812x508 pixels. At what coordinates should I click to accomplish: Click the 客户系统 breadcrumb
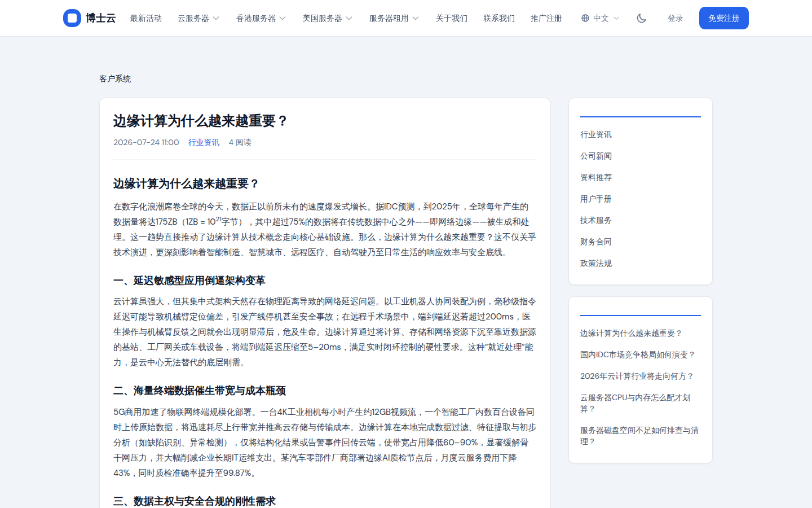[x=115, y=78]
